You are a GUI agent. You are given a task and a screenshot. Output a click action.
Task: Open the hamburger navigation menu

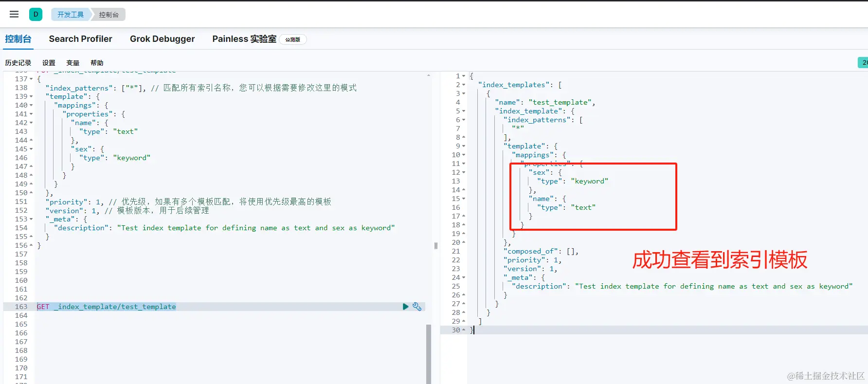coord(14,14)
